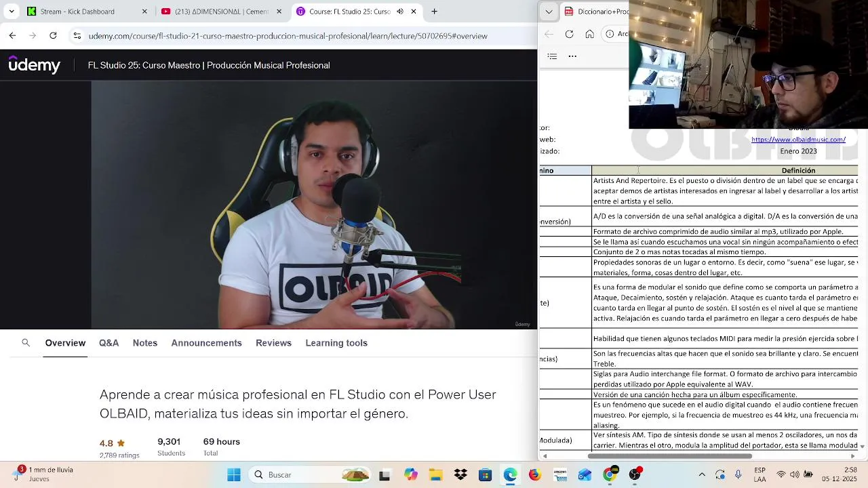
Task: Open the Learning tools tab
Action: pyautogui.click(x=336, y=343)
